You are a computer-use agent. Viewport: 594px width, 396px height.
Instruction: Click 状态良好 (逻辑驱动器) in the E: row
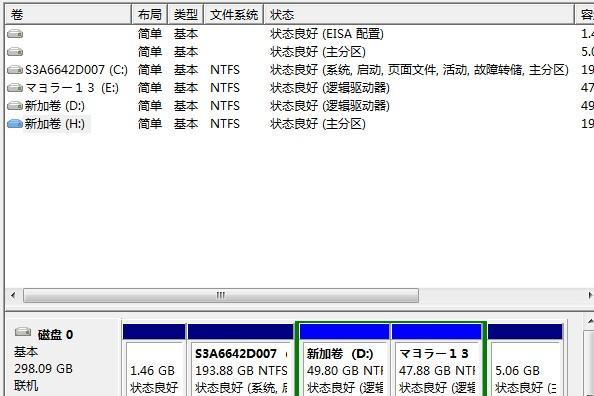tap(330, 88)
